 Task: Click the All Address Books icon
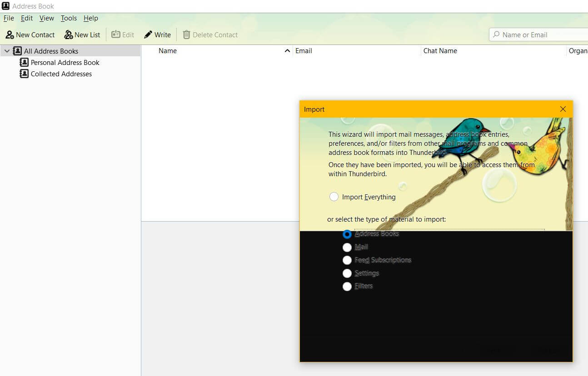(x=17, y=51)
